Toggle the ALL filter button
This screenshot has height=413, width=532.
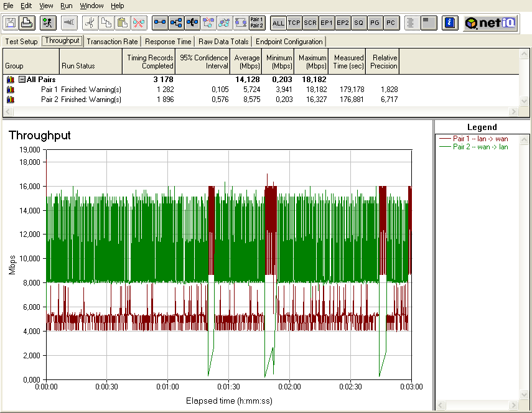point(278,23)
